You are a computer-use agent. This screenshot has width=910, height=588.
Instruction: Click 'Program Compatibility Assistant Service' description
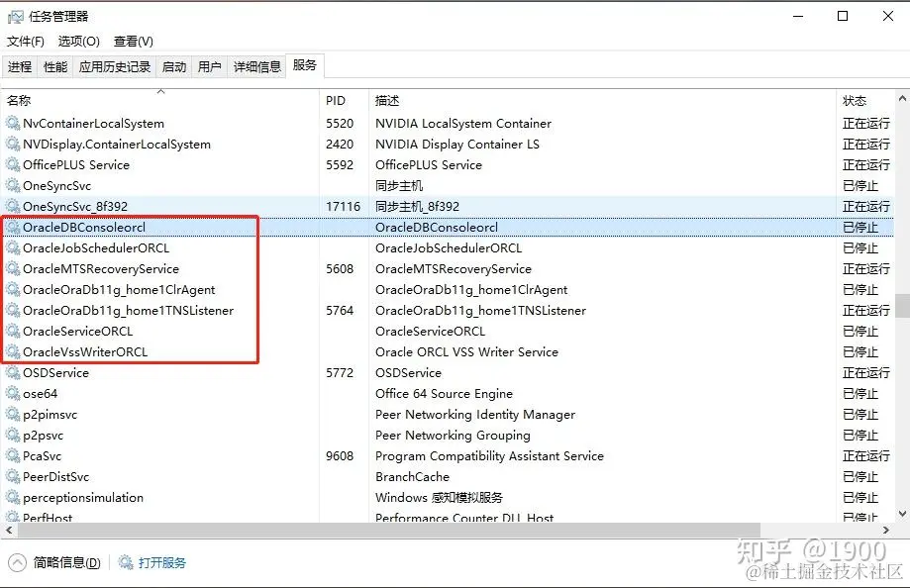(x=489, y=455)
